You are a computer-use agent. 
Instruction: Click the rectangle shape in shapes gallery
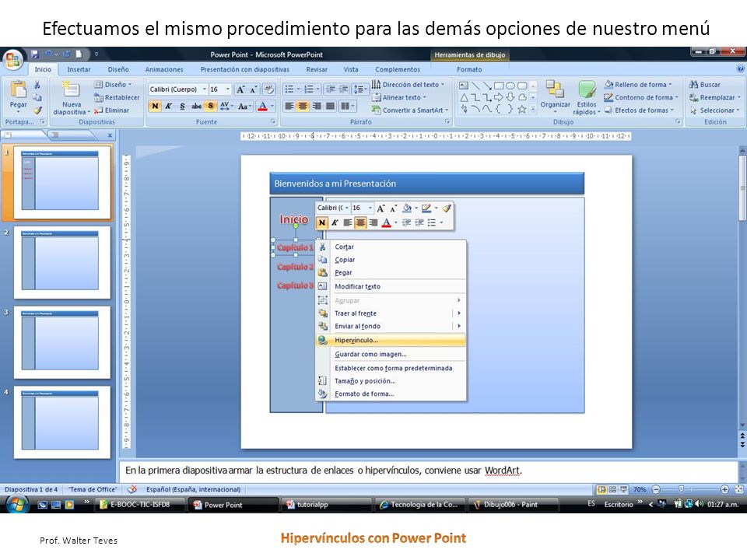pyautogui.click(x=499, y=86)
